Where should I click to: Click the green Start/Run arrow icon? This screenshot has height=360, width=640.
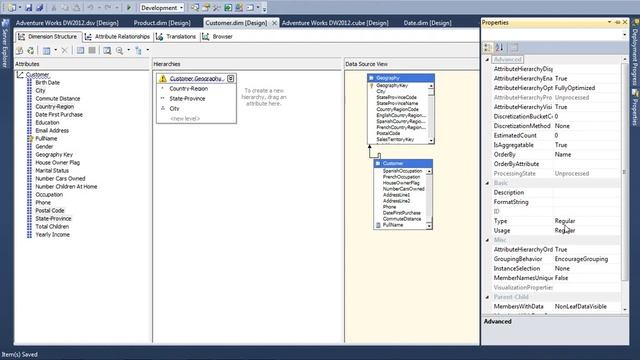click(x=129, y=8)
